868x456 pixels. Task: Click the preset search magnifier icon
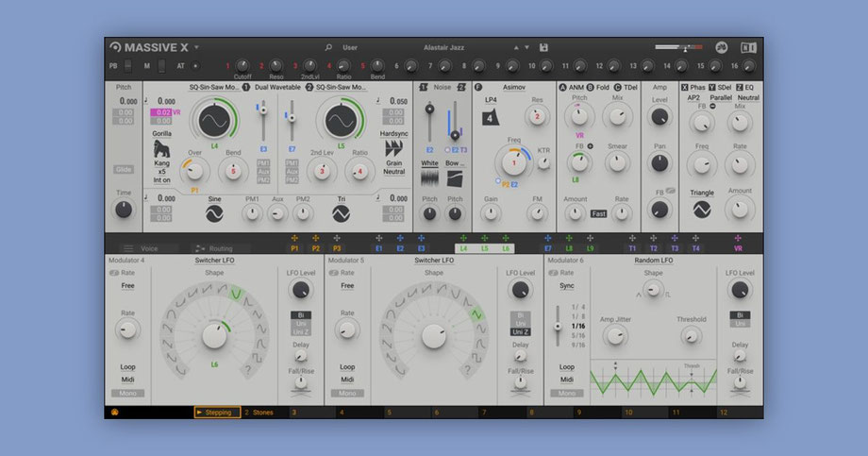(x=328, y=47)
